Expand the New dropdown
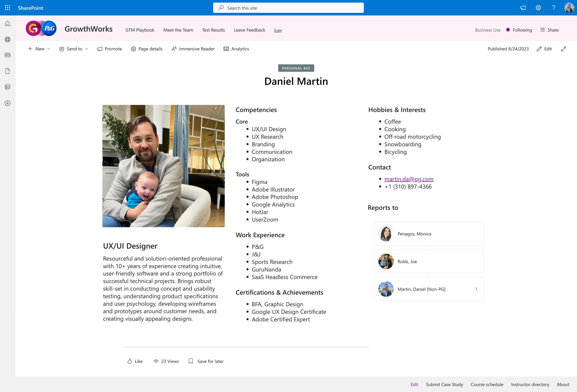Viewport: 577px width, 392px height. click(x=39, y=49)
